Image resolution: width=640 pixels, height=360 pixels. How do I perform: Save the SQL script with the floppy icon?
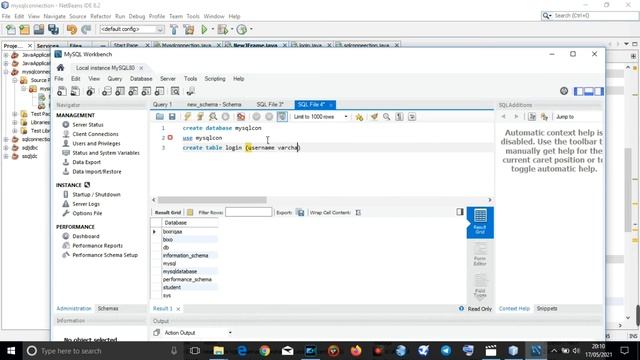click(172, 117)
